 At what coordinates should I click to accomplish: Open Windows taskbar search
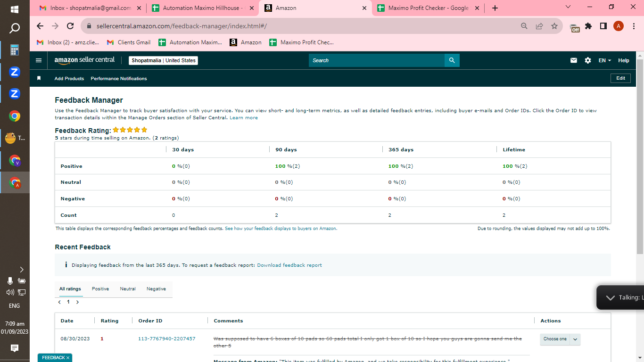point(15,28)
